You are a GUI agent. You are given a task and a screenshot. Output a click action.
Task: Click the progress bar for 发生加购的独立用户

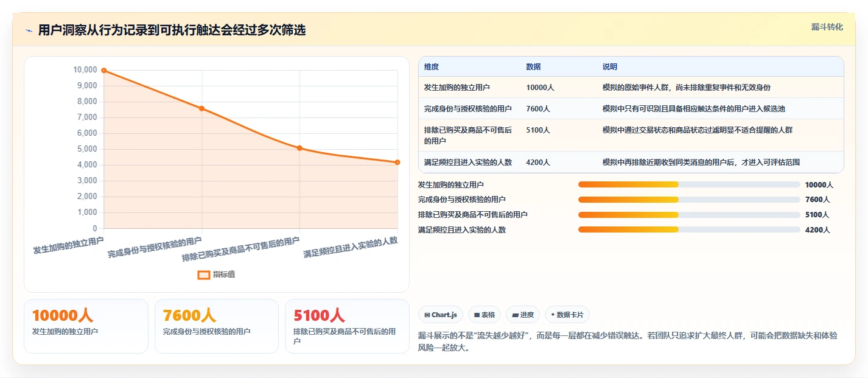coord(689,184)
